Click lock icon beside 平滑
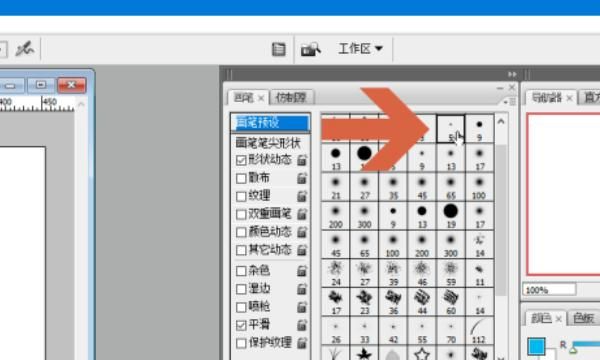Image resolution: width=600 pixels, height=360 pixels. 302,325
